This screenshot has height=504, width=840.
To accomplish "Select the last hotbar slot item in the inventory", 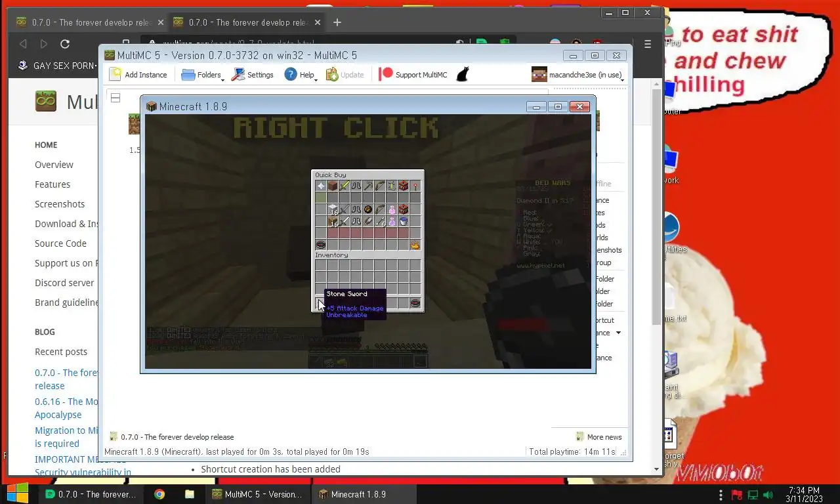I will (415, 303).
